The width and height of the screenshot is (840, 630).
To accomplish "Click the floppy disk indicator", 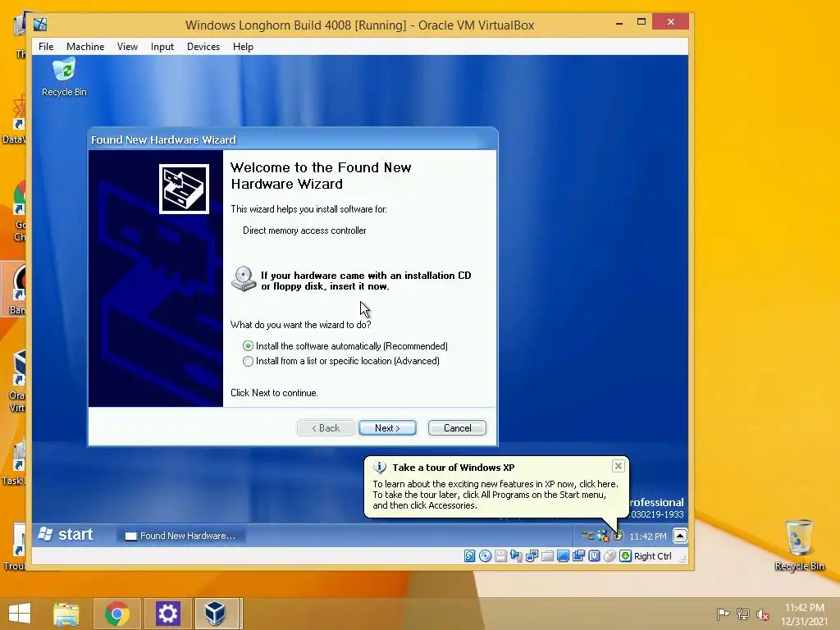I will pyautogui.click(x=500, y=556).
